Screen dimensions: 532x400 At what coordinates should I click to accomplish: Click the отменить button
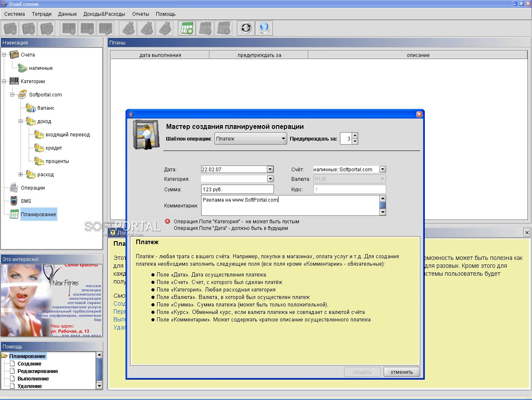click(402, 372)
